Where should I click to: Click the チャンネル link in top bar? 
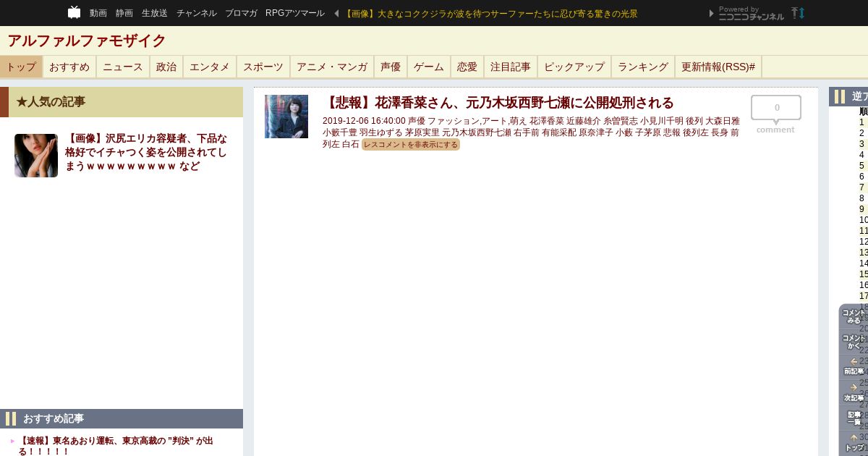point(197,13)
